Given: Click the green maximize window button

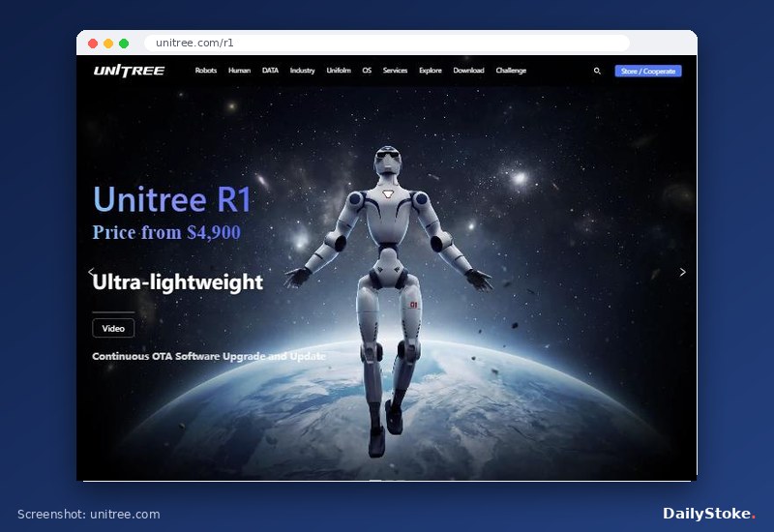Looking at the screenshot, I should click(x=124, y=44).
